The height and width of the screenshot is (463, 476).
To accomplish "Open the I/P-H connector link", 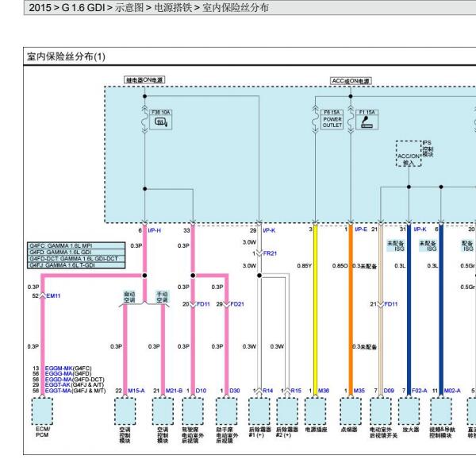I will click(155, 230).
